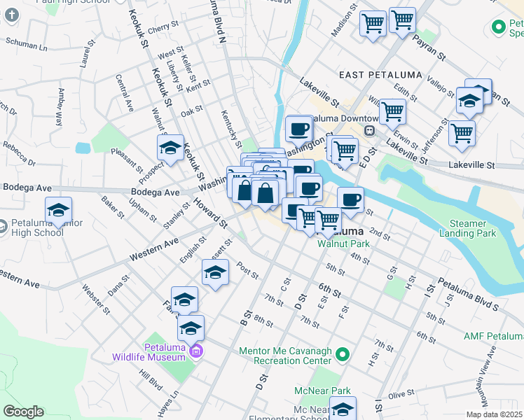This screenshot has height=420, width=524.
Task: Click the Petaluma Blvd S street label
Action: click(x=468, y=294)
